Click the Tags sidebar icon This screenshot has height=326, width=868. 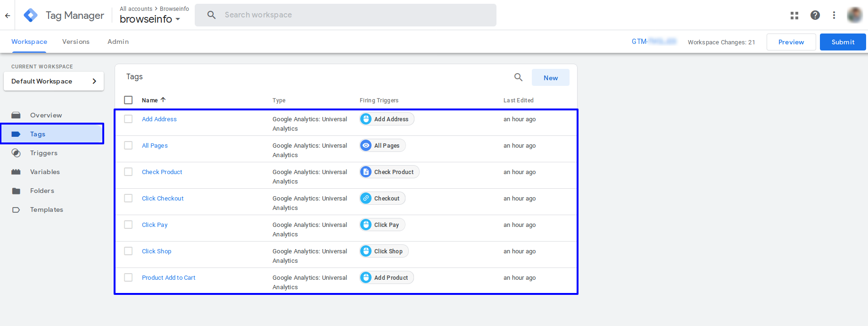pos(16,134)
